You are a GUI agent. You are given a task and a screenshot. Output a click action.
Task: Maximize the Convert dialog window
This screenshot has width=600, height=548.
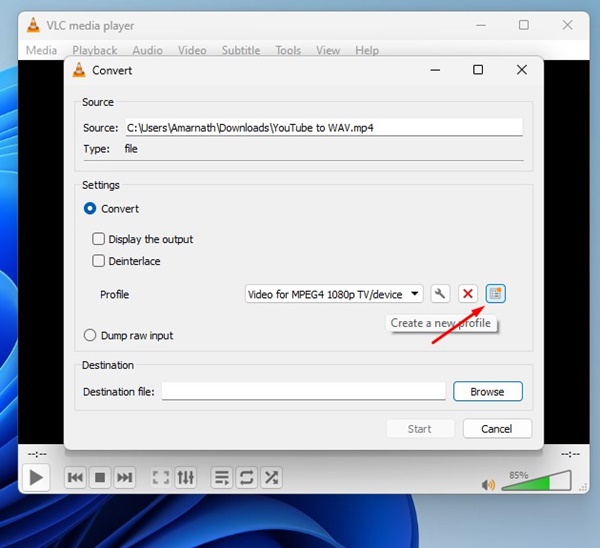[478, 70]
